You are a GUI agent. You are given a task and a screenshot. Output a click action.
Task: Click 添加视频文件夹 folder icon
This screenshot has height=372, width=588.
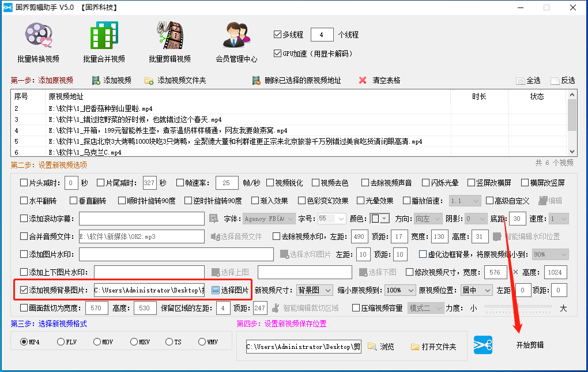[x=149, y=81]
